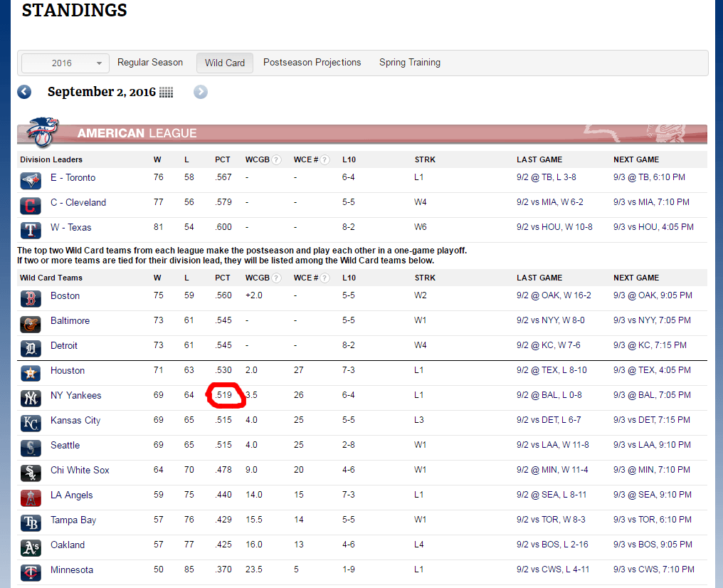Click WCE # help icon in Division Leaders header
The image size is (723, 588).
[324, 160]
